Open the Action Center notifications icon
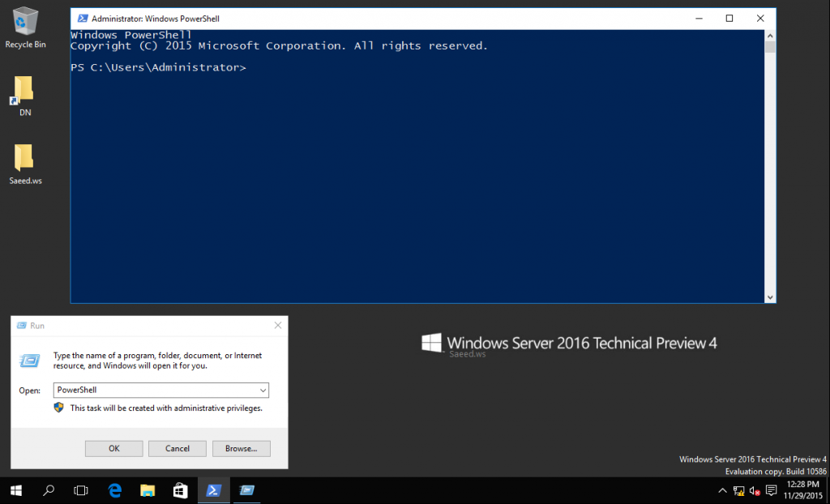Screen dimensions: 830x504 pos(772,491)
